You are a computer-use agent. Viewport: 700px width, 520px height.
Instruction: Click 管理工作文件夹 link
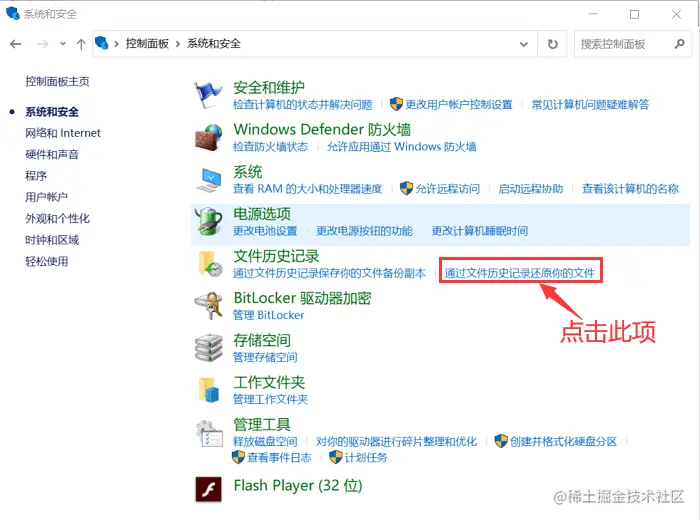point(271,399)
